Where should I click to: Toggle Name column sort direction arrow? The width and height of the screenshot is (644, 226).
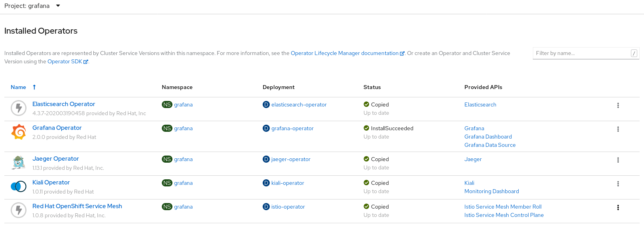click(x=34, y=87)
